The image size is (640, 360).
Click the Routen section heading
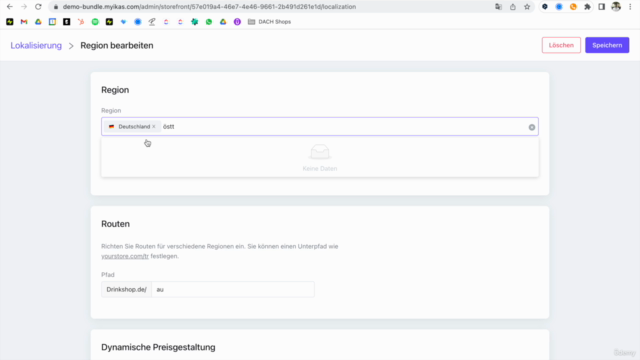tap(116, 224)
